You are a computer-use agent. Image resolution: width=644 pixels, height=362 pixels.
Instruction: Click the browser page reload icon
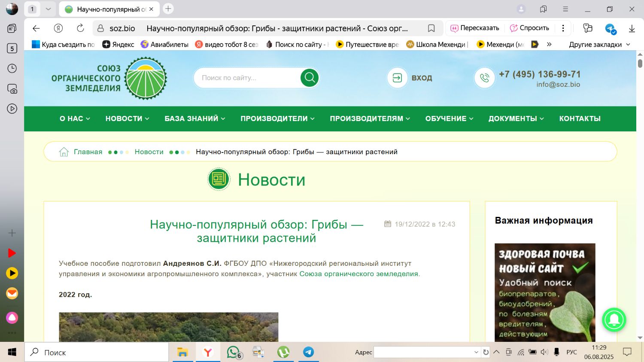point(80,28)
